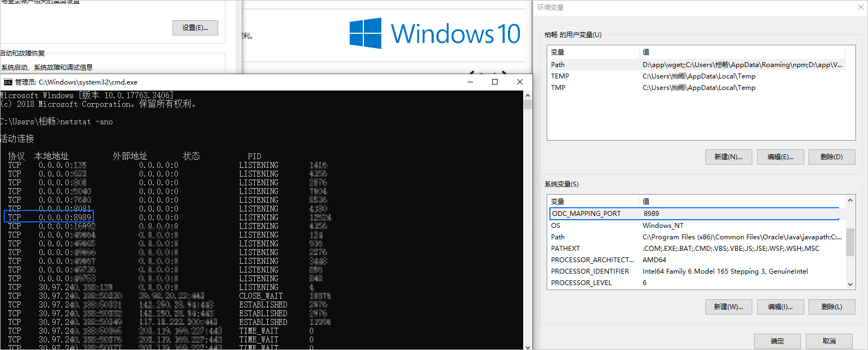Click the 活动连接 heading in cmd

17,138
